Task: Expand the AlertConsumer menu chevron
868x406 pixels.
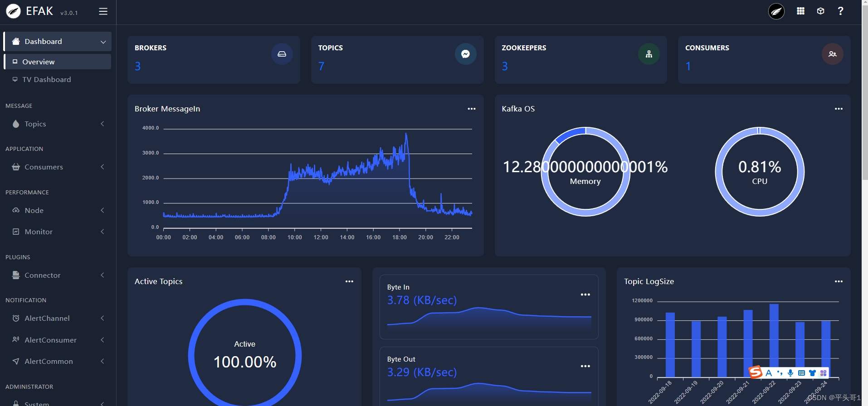Action: [102, 340]
